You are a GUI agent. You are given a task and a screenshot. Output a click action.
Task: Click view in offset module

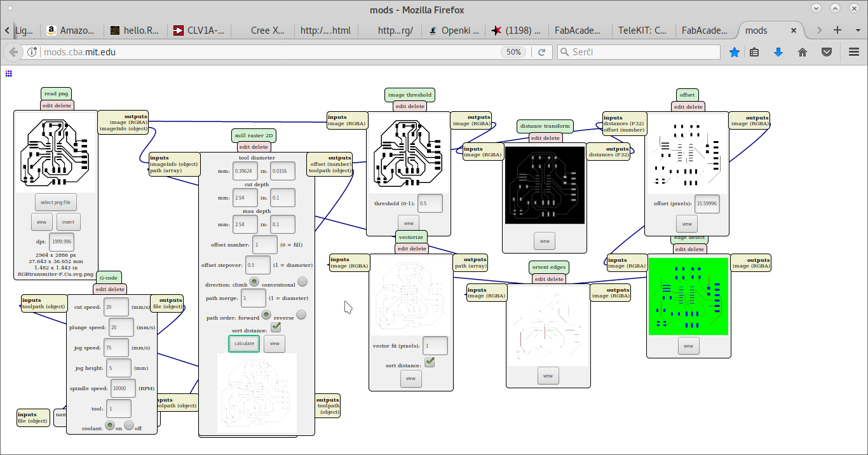point(687,224)
